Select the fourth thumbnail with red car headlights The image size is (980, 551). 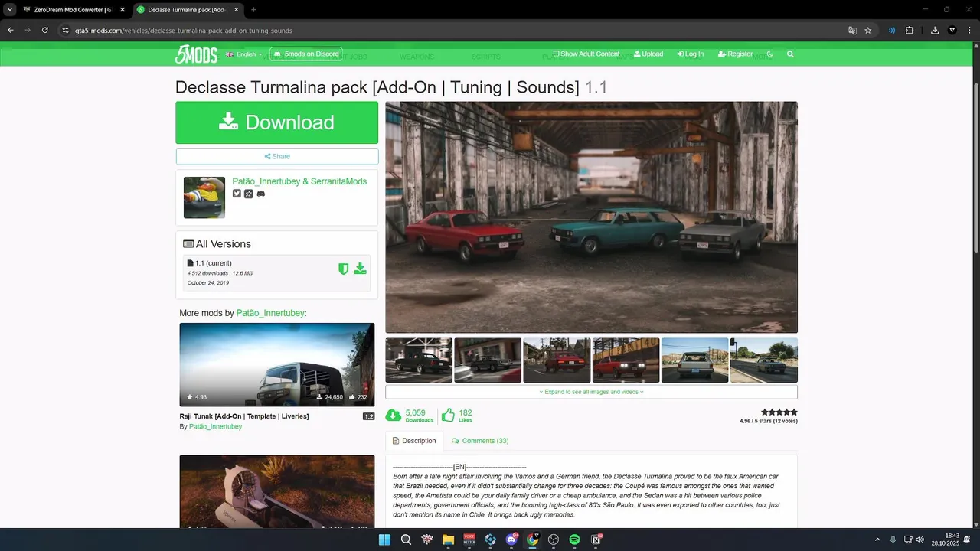point(626,360)
